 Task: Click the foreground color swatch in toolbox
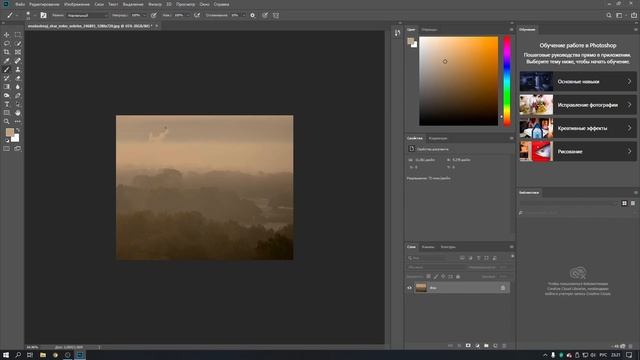[9, 132]
